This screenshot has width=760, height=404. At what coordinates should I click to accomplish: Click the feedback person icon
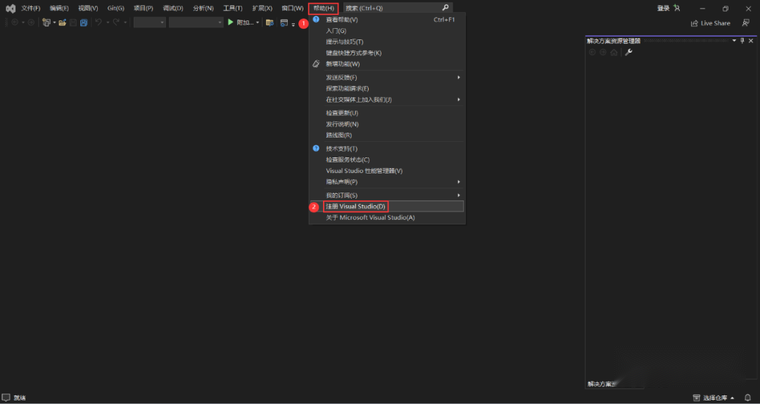745,23
